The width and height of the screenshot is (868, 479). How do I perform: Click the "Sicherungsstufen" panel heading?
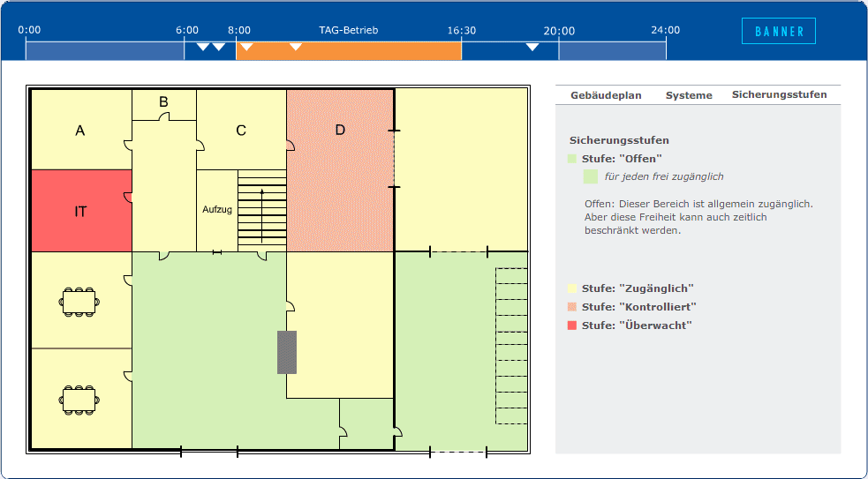tap(619, 140)
